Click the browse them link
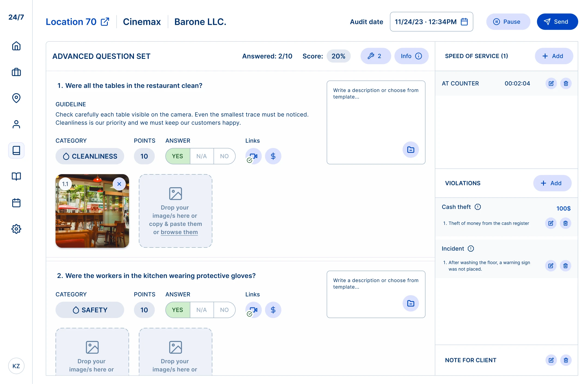Viewport: 588px width, 384px height. tap(179, 232)
